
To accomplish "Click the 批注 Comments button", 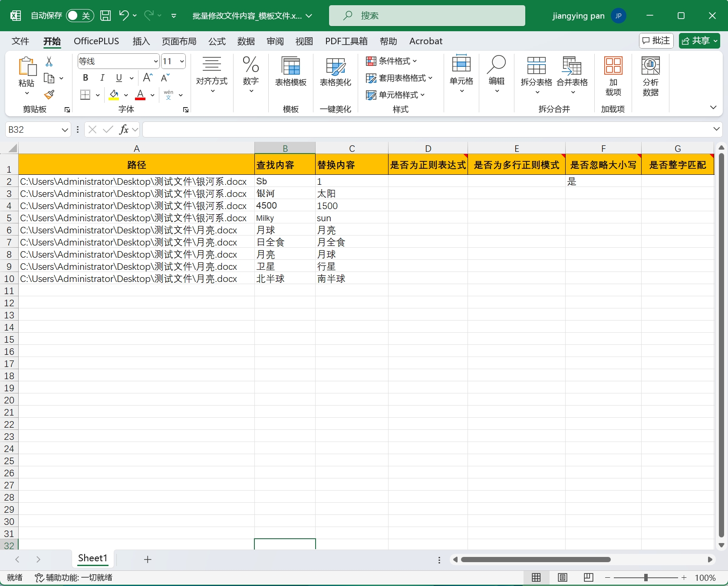I will tap(656, 41).
